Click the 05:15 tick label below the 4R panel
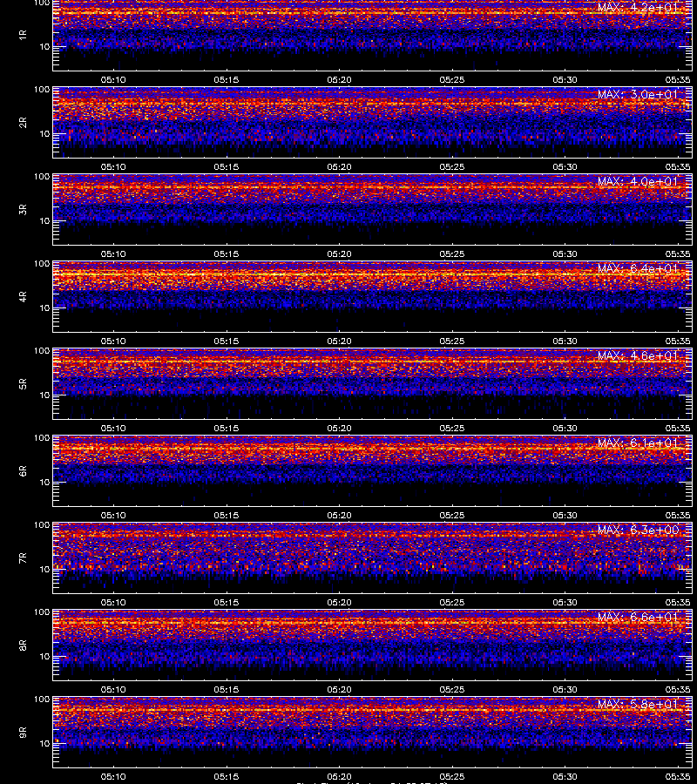The height and width of the screenshot is (784, 697). [227, 341]
